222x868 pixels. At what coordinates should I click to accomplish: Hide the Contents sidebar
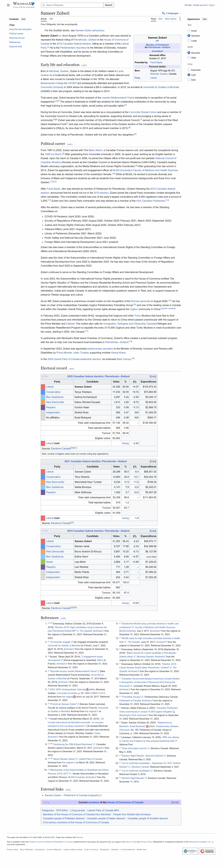pyautogui.click(x=23, y=19)
